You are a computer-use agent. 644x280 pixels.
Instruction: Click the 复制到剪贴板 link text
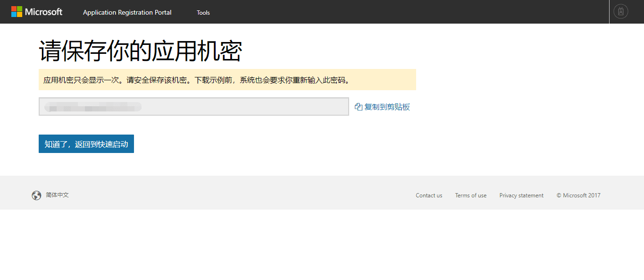tap(387, 107)
